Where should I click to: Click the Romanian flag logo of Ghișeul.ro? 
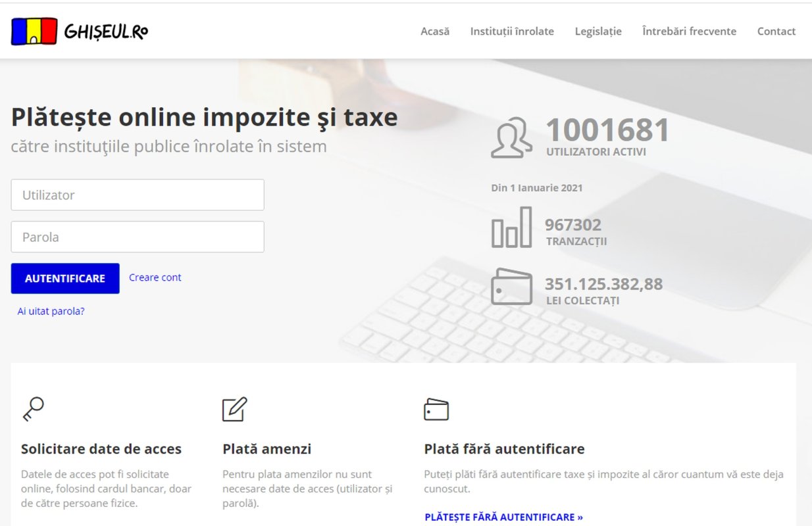34,30
